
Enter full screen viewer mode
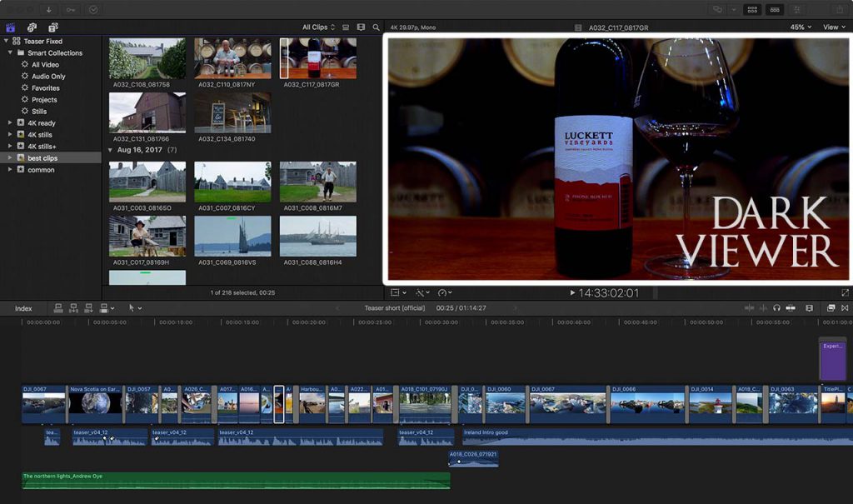pyautogui.click(x=845, y=293)
